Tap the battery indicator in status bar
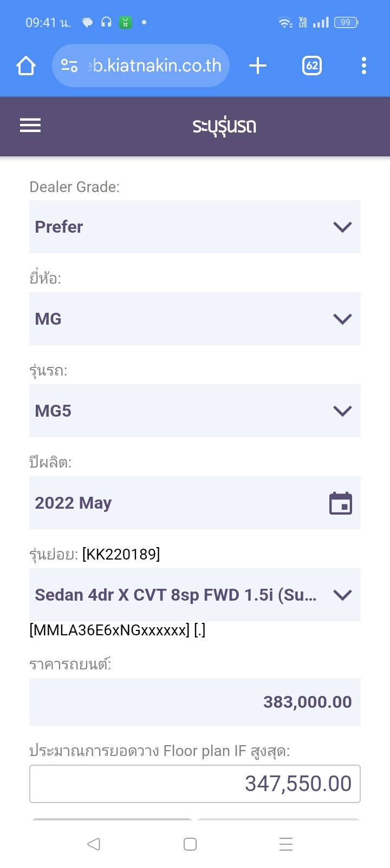Image resolution: width=390 pixels, height=868 pixels. [346, 22]
